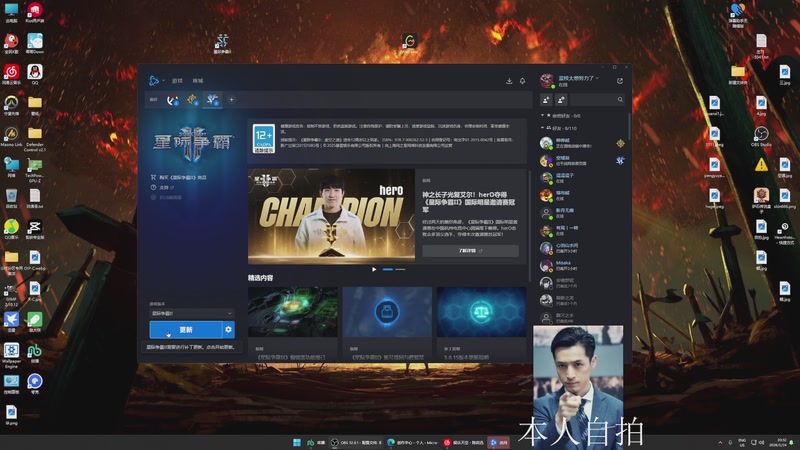Switch to OBS in the taskbar
This screenshot has width=800, height=450.
(356, 442)
